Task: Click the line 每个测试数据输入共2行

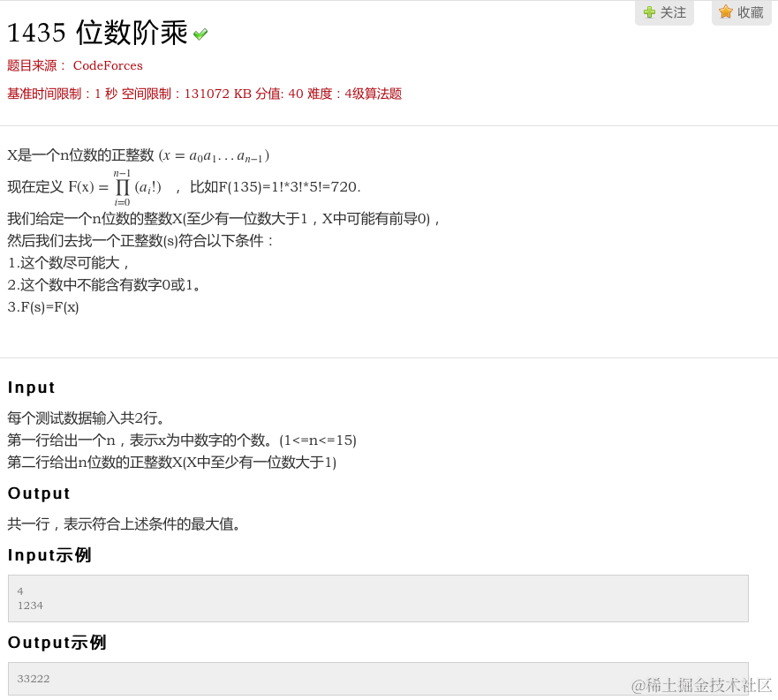Action: tap(86, 418)
